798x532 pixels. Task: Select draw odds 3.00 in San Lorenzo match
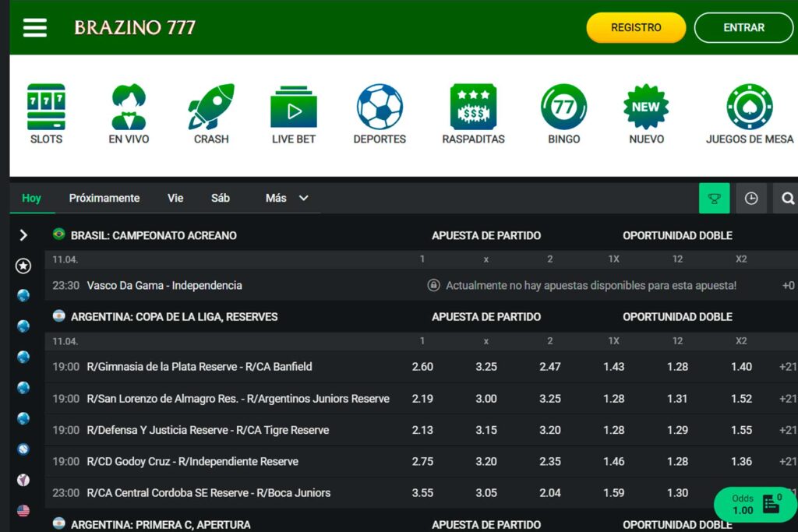pos(486,399)
